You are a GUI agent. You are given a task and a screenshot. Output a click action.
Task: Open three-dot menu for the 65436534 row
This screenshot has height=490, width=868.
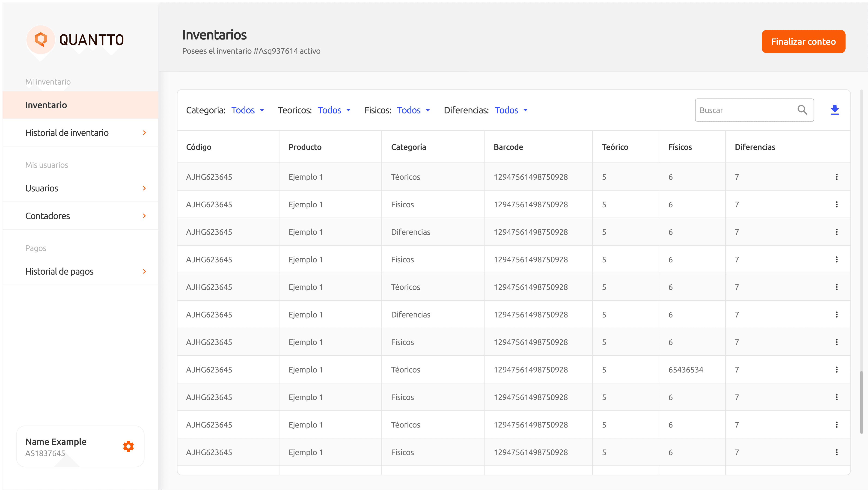836,370
